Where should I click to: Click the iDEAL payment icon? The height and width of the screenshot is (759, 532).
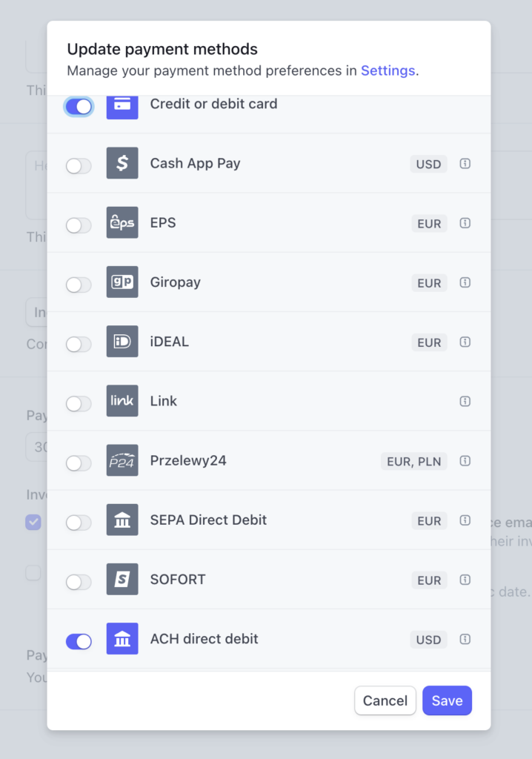coord(122,342)
